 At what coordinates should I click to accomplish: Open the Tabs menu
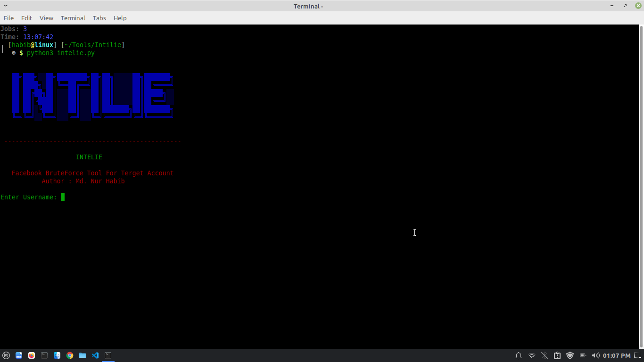point(99,18)
